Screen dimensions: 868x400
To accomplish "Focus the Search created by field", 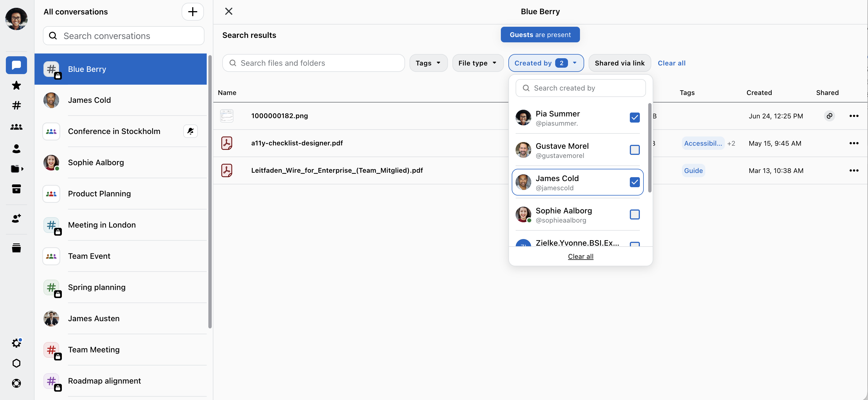I will coord(581,88).
